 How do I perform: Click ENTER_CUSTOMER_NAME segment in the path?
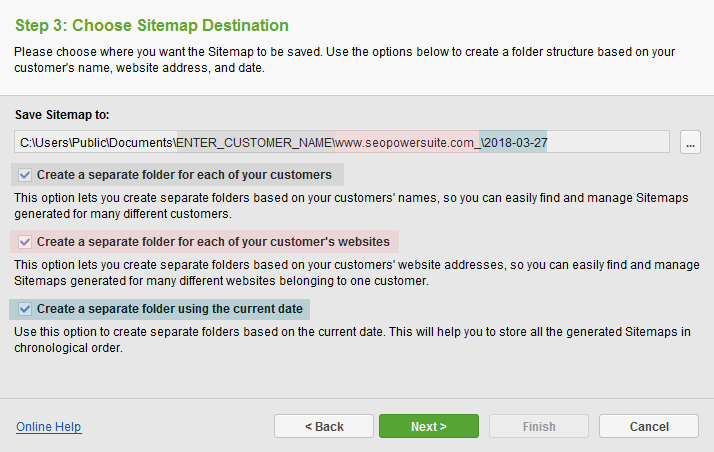pos(256,142)
